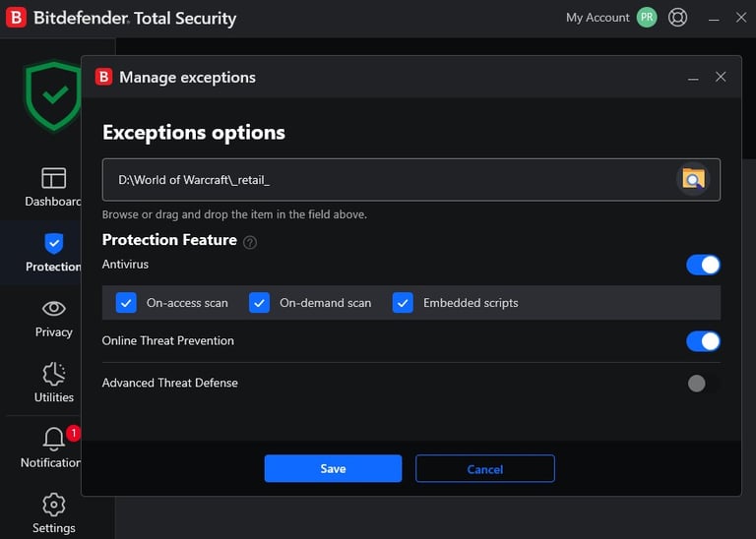This screenshot has width=756, height=539.
Task: Uncheck Embedded scripts checkbox
Action: coord(403,303)
